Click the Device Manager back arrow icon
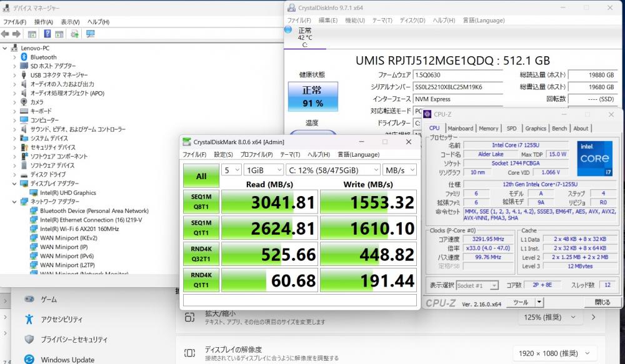Viewport: 625px width, 364px height. coord(5,34)
